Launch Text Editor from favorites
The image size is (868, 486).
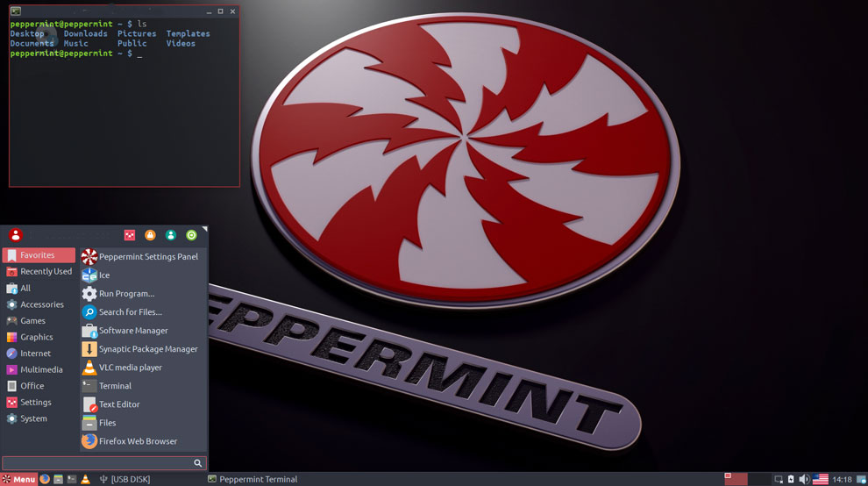point(144,404)
